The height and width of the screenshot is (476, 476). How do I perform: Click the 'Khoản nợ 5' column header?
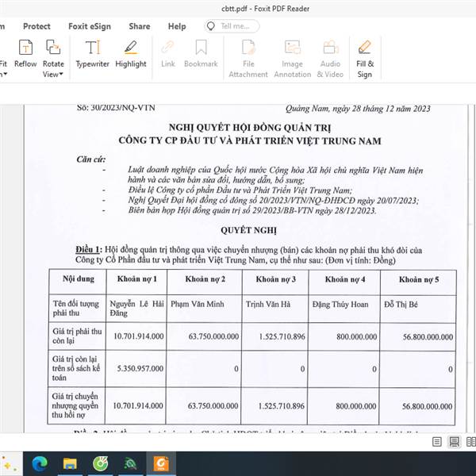point(419,279)
